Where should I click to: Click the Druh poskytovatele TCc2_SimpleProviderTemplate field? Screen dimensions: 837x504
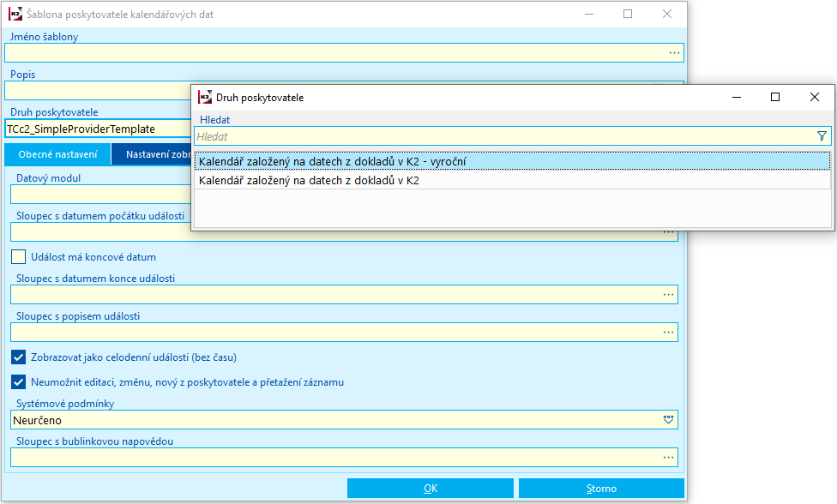(98, 129)
